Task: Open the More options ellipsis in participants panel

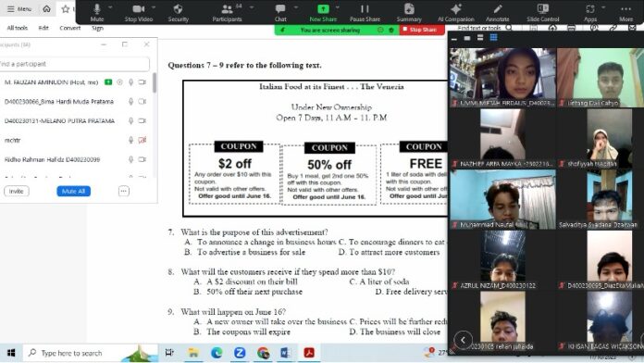Action: (x=124, y=191)
